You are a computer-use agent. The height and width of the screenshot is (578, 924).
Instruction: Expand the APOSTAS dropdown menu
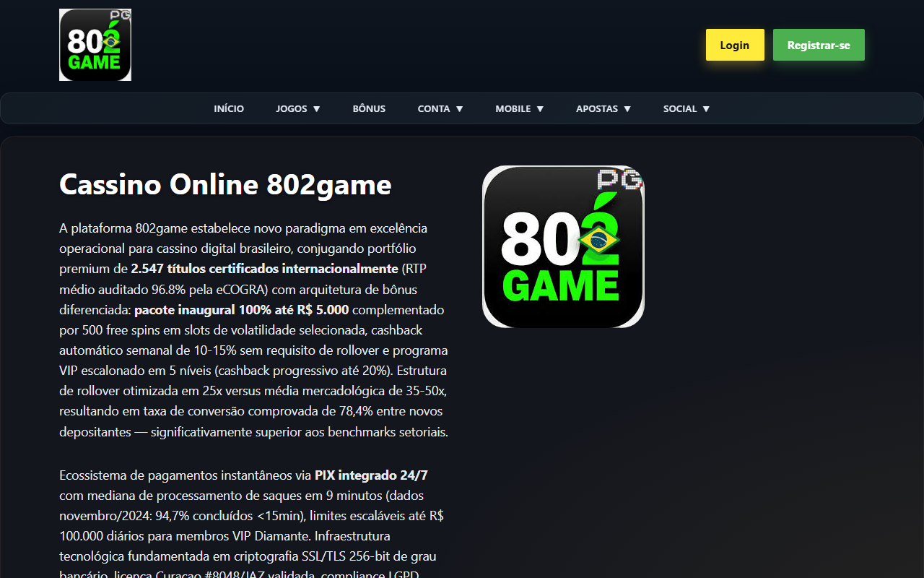click(603, 108)
